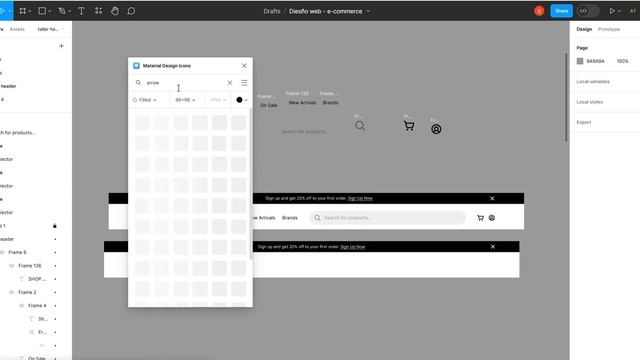
Task: Open the black icon color picker
Action: (x=242, y=100)
